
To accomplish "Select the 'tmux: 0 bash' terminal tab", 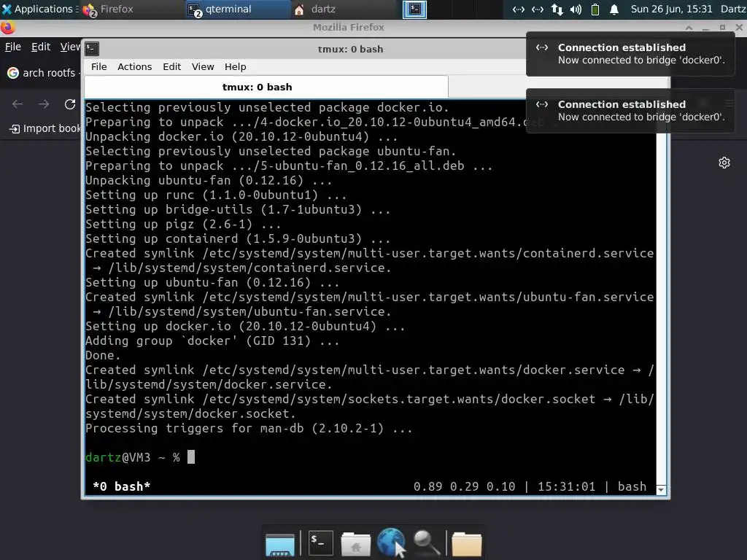I will pos(266,87).
